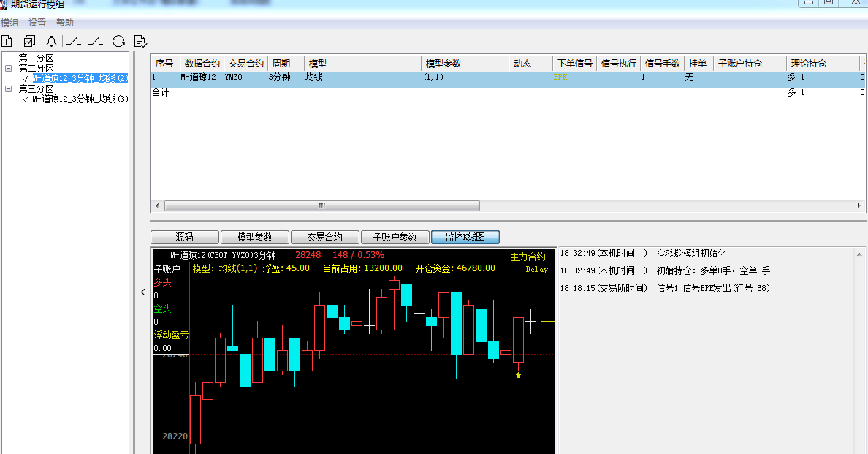Click the refresh circular arrows icon

coord(118,42)
